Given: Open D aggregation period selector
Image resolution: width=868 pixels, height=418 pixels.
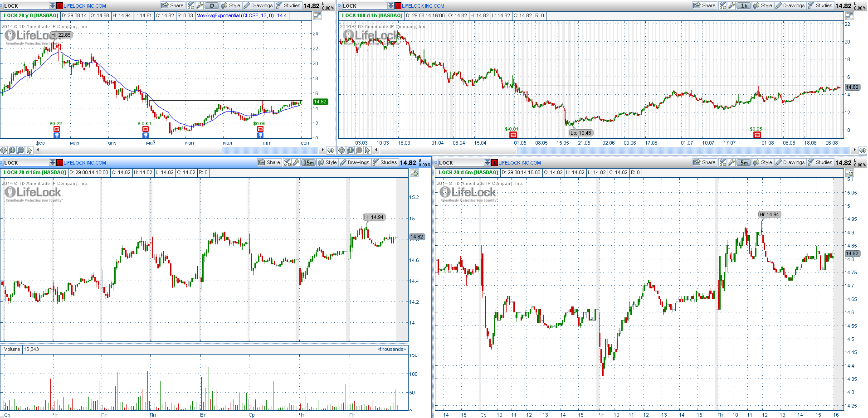Looking at the screenshot, I should (x=212, y=5).
